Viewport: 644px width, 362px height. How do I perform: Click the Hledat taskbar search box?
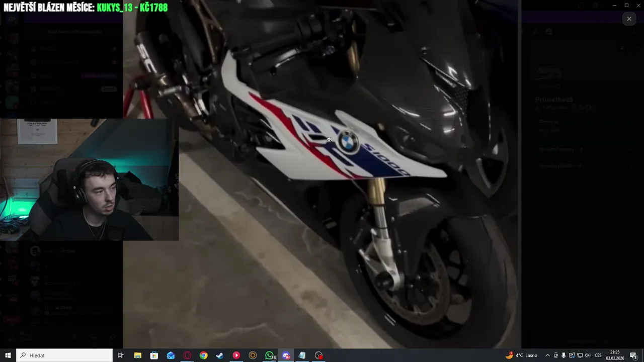(x=64, y=355)
